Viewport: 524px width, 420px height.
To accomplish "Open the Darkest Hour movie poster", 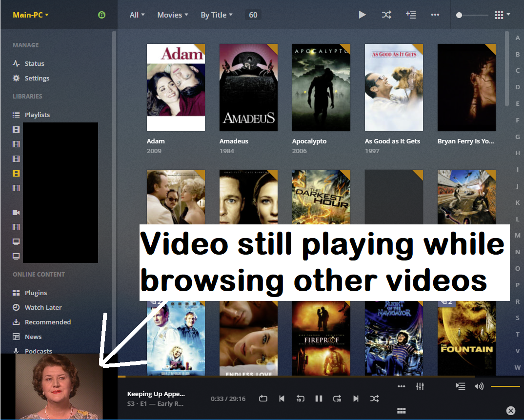I will tap(321, 197).
